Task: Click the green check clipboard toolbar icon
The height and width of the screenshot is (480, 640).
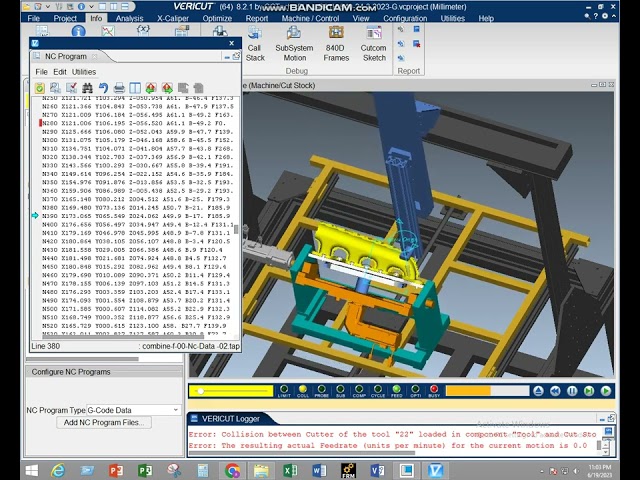Action: (40, 88)
